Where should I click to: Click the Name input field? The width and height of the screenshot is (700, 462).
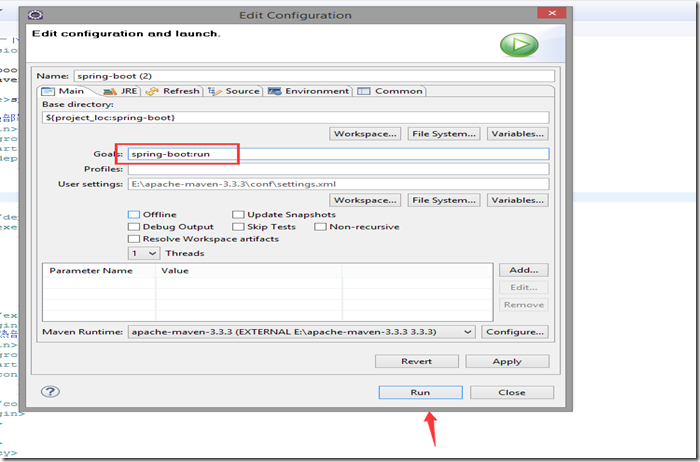[x=314, y=76]
